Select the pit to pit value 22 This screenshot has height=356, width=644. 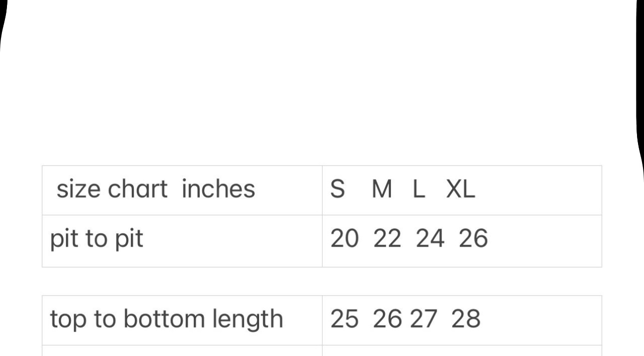point(387,239)
